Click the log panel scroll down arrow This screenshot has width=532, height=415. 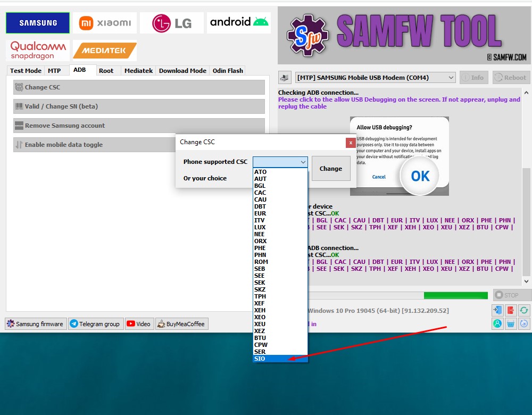tap(526, 281)
